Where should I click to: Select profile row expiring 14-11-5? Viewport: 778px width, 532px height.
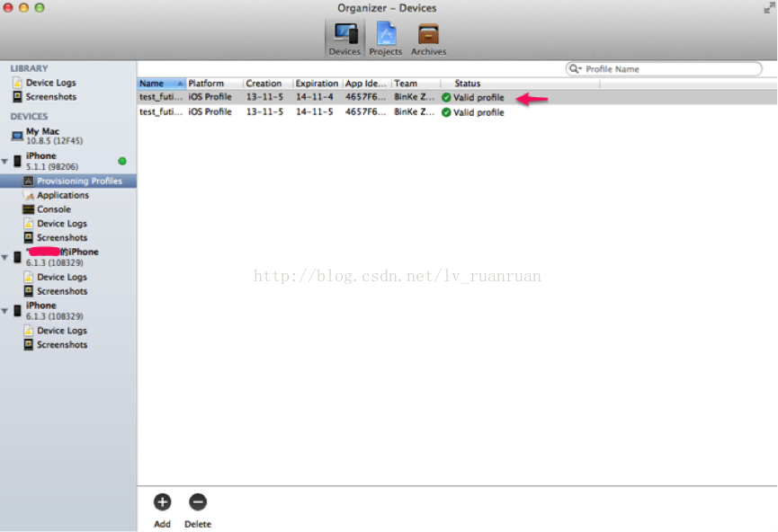457,112
